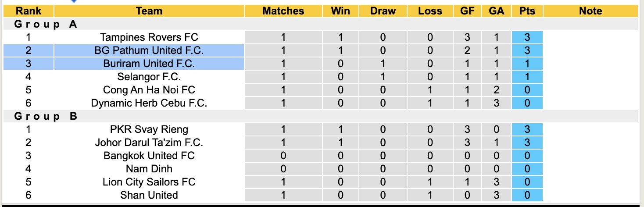Click the Group B section row
The width and height of the screenshot is (644, 207).
point(46,116)
